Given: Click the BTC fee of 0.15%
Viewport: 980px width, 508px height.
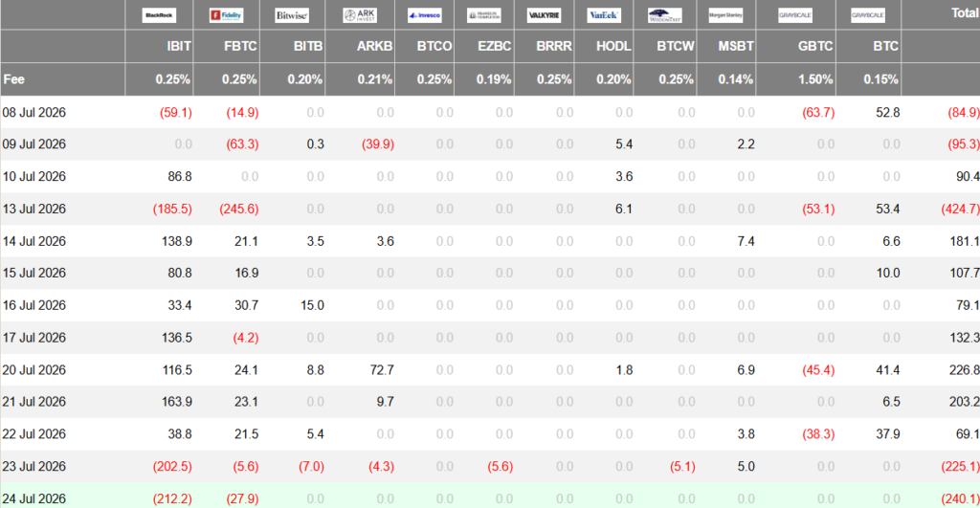Looking at the screenshot, I should click(881, 79).
